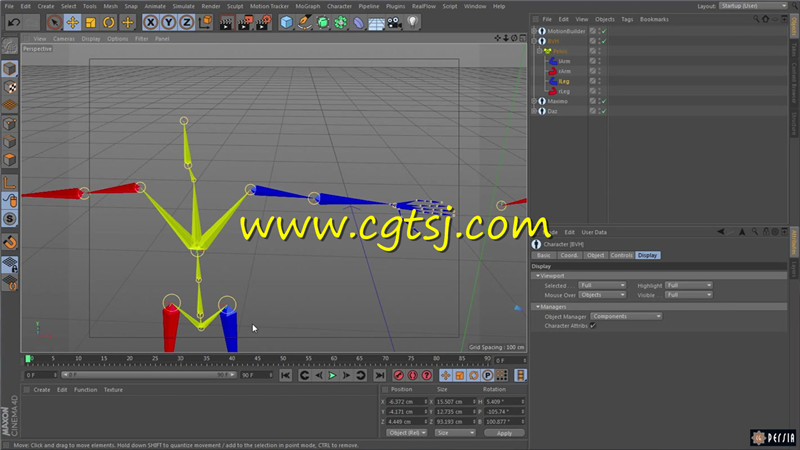Open the Render Settings clapper icon
Image resolution: width=800 pixels, height=450 pixels.
click(x=263, y=22)
